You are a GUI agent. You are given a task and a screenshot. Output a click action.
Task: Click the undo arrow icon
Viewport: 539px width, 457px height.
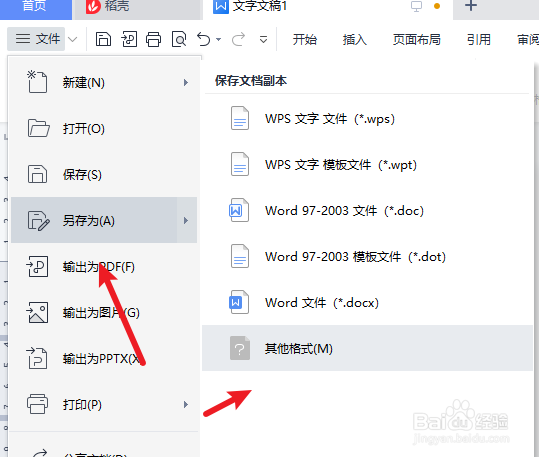pos(204,39)
